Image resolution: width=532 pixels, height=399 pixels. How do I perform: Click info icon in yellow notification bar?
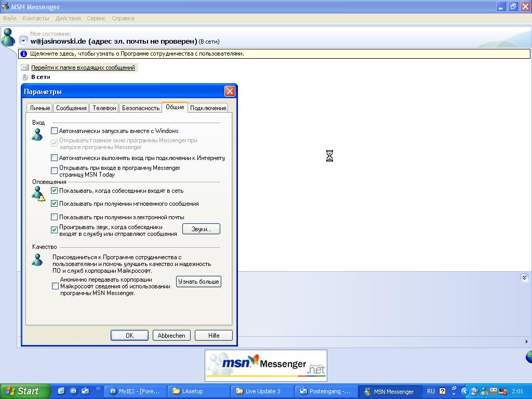[x=24, y=54]
